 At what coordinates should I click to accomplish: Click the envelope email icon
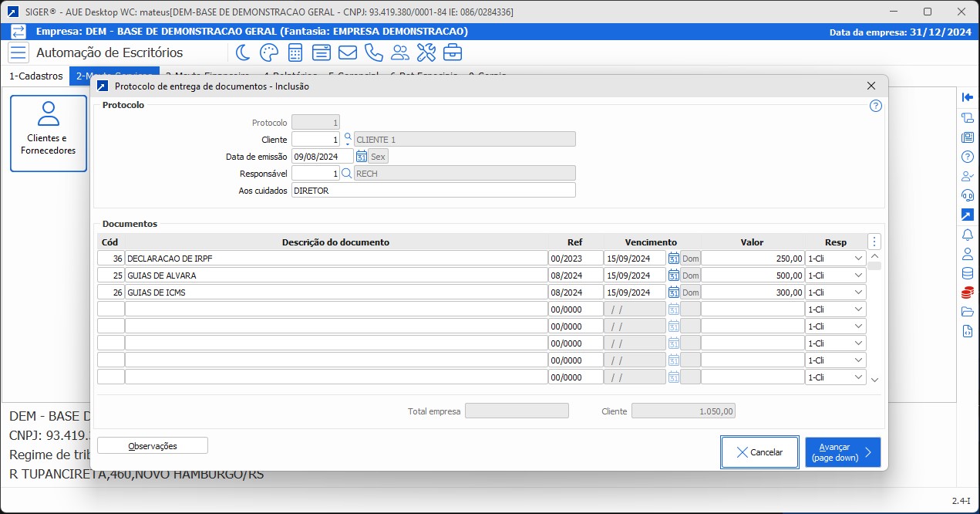(x=347, y=52)
